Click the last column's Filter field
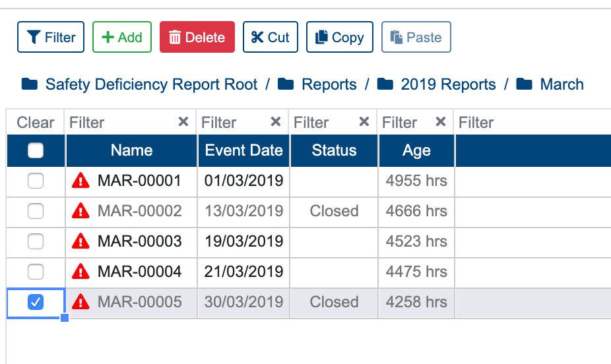This screenshot has height=364, width=611. tap(533, 122)
